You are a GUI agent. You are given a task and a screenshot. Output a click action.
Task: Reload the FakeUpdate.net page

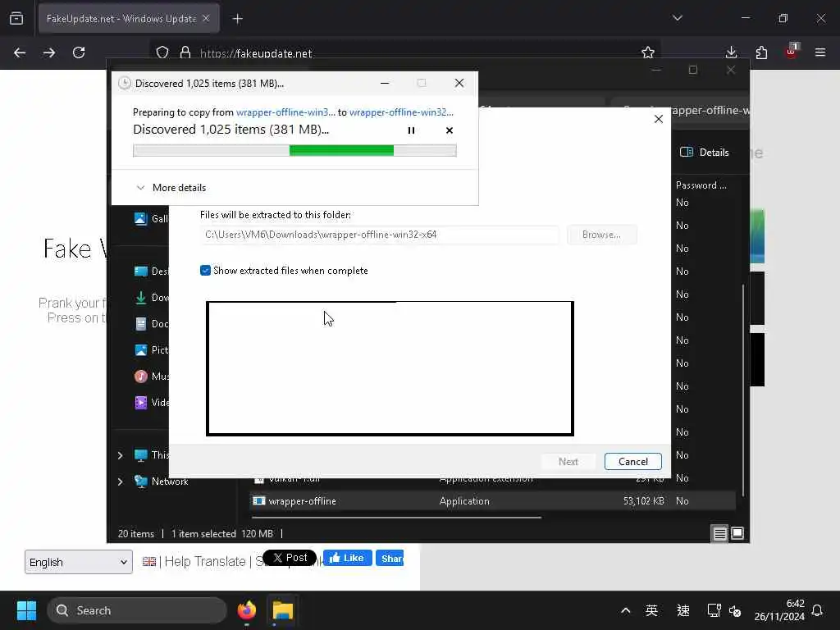click(79, 52)
